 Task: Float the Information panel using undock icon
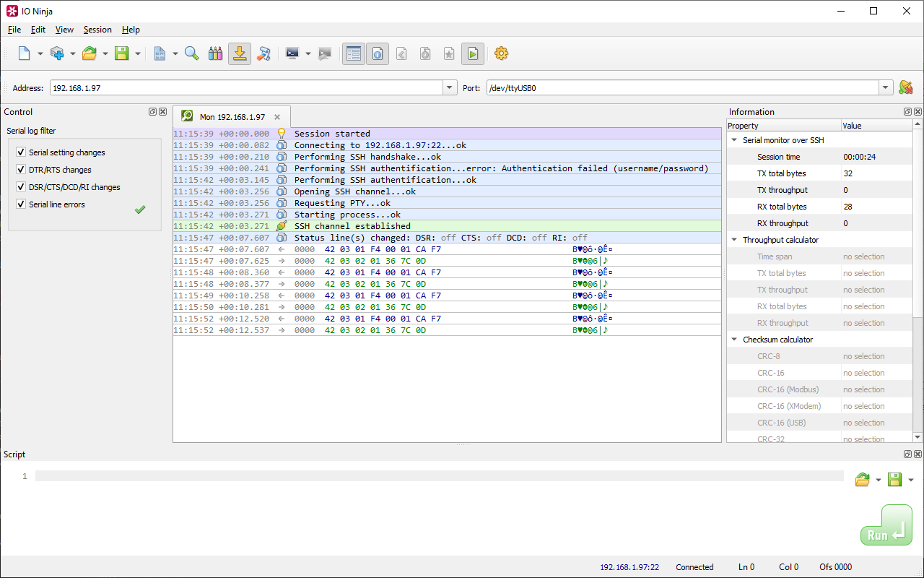[908, 112]
